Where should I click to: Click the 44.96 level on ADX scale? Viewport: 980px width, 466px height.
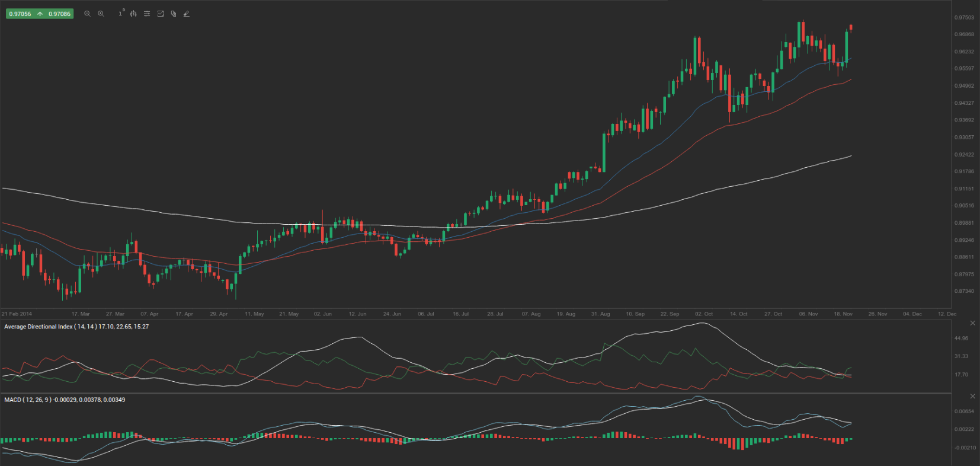961,339
